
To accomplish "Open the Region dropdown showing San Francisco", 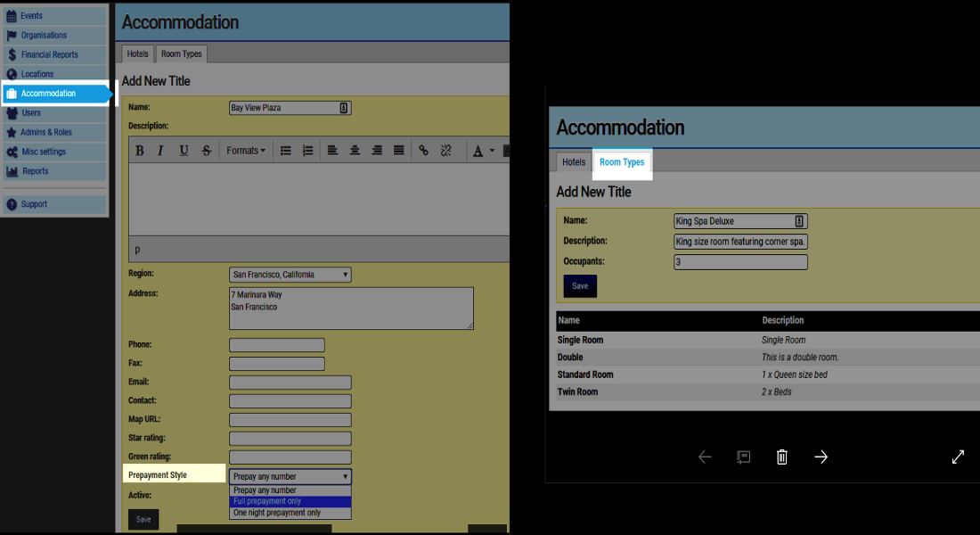I will click(290, 275).
